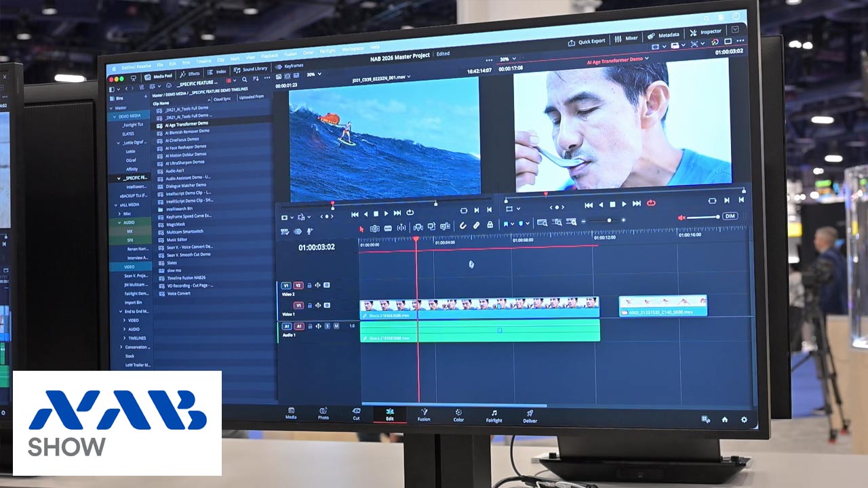Screen dimensions: 868x488
Task: Open the Inspector panel
Action: tap(706, 32)
